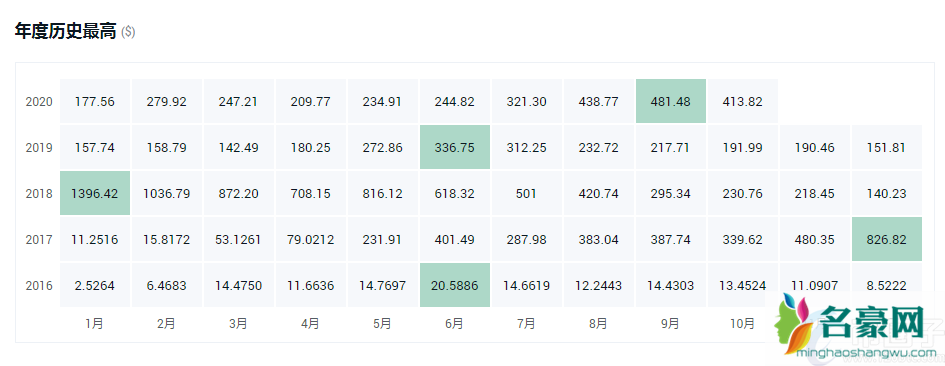Select the 1036.79 cell for February 2018

(166, 194)
